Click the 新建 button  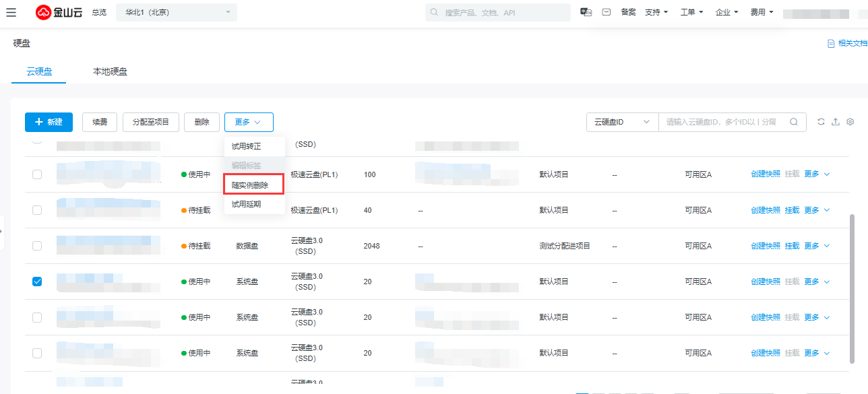tap(49, 122)
